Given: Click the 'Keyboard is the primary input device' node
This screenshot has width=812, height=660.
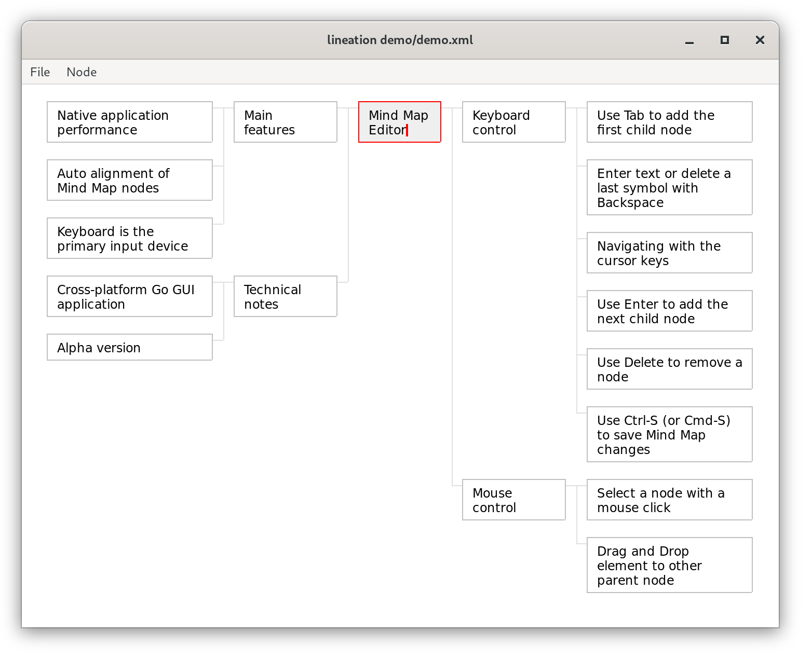Looking at the screenshot, I should tap(130, 238).
